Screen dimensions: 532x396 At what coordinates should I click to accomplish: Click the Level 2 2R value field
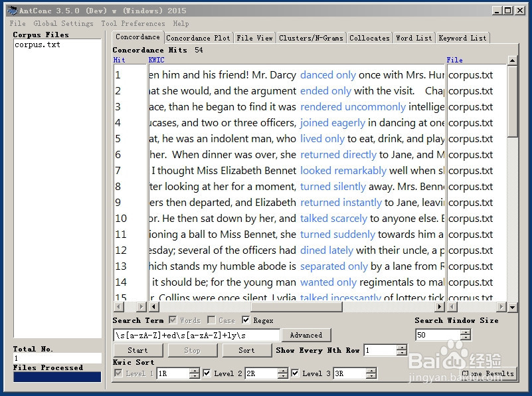261,373
